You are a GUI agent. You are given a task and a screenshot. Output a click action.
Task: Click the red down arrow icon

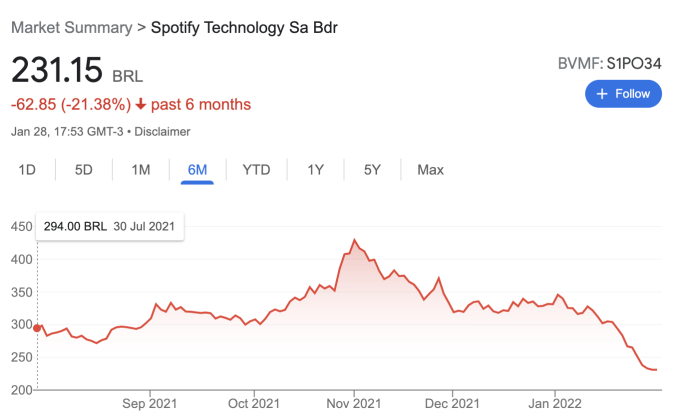pyautogui.click(x=141, y=104)
